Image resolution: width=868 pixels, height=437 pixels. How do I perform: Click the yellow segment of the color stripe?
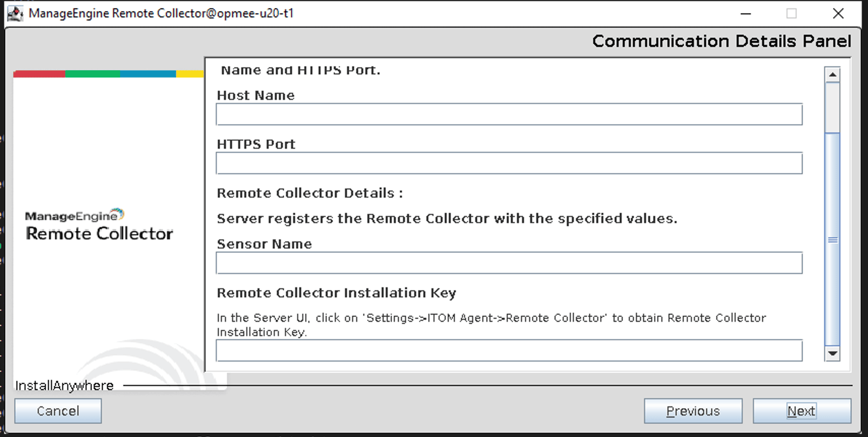190,74
